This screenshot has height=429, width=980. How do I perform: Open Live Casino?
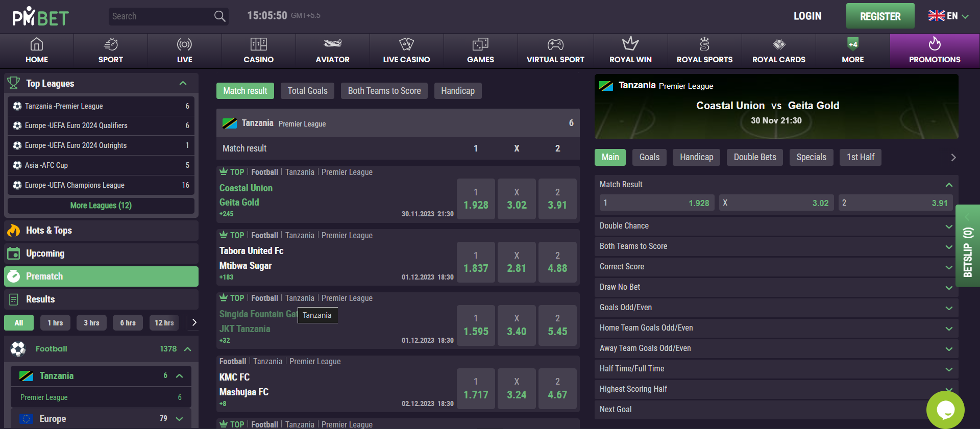coord(406,51)
